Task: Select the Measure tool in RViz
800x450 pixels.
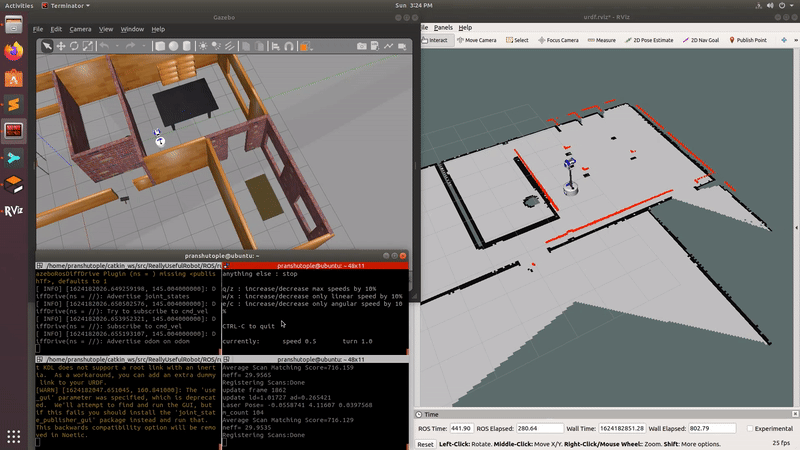Action: point(602,40)
